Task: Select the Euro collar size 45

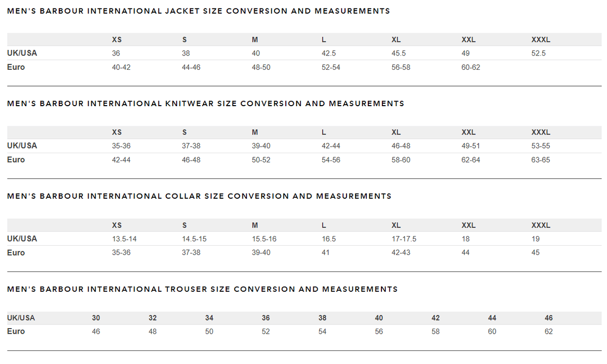Action: pyautogui.click(x=535, y=252)
